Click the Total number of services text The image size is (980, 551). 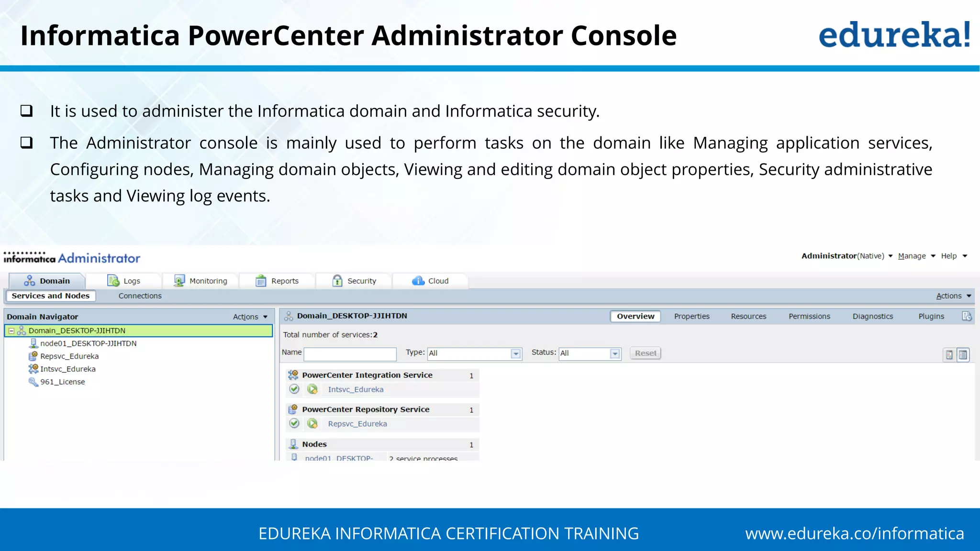[330, 335]
